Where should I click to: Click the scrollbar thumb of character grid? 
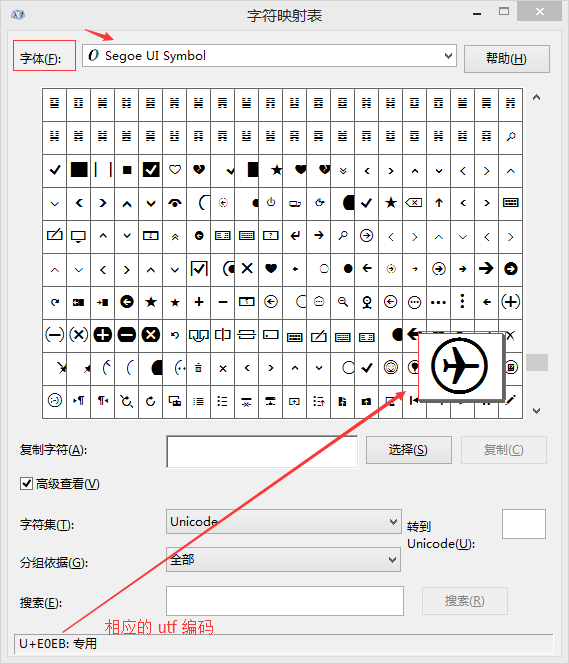(537, 362)
